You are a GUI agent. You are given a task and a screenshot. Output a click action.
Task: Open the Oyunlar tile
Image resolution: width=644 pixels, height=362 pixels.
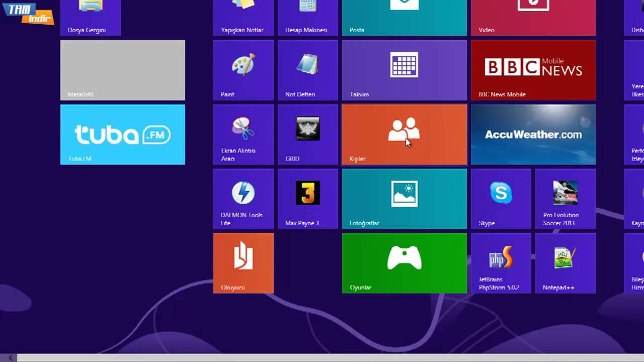404,263
